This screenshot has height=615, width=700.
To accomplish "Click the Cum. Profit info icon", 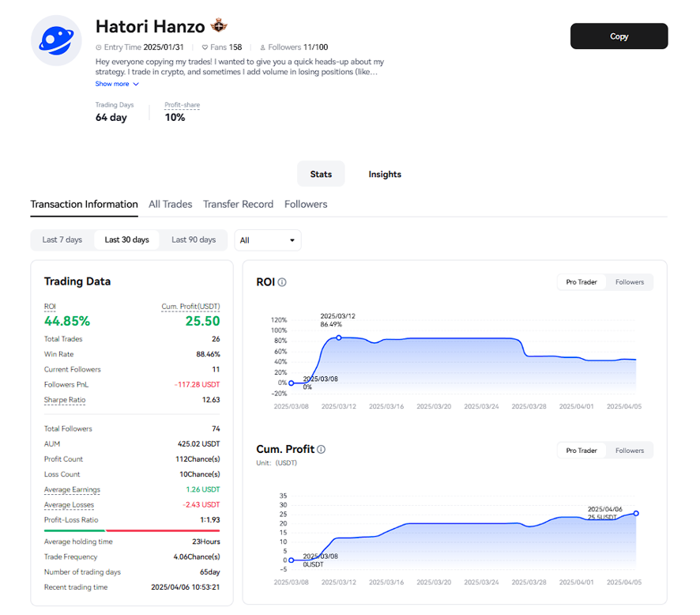I will 321,450.
